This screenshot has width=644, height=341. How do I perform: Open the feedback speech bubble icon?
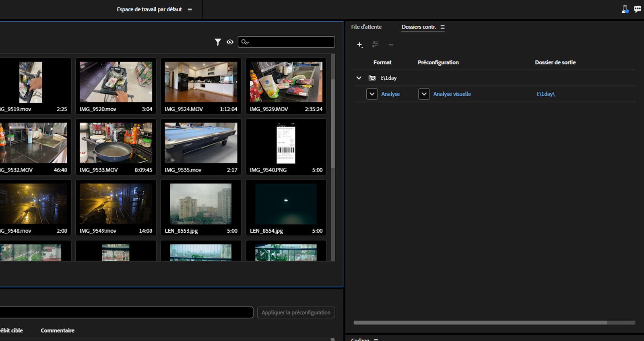pos(638,9)
